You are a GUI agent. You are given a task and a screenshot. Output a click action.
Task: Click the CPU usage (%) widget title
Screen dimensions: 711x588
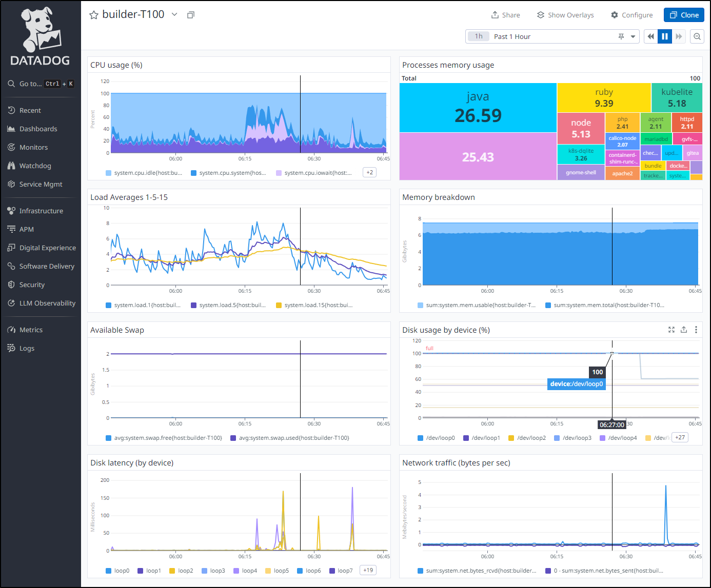tap(116, 65)
